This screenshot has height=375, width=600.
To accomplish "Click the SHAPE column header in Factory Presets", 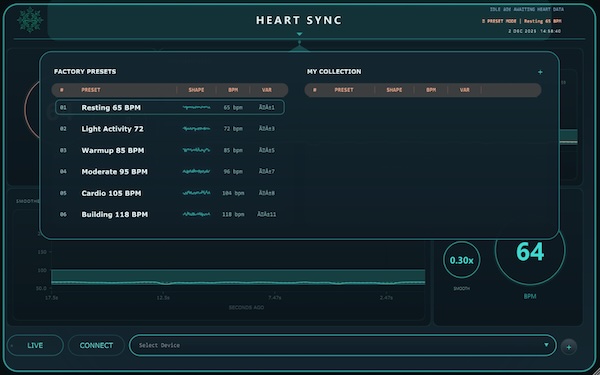I will click(196, 90).
